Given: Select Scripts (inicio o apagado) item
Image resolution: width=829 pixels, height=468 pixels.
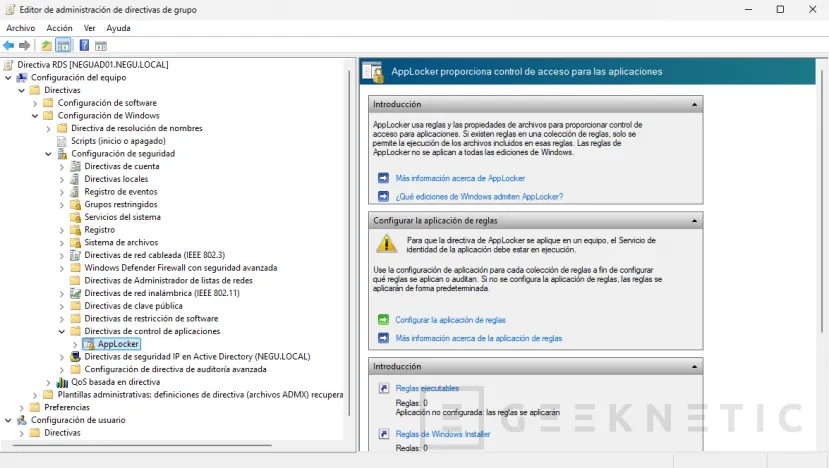Looking at the screenshot, I should coord(118,141).
